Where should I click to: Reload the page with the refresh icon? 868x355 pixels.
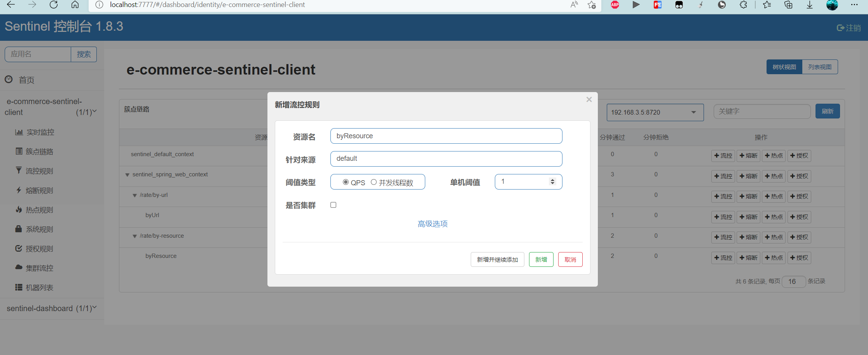(54, 5)
